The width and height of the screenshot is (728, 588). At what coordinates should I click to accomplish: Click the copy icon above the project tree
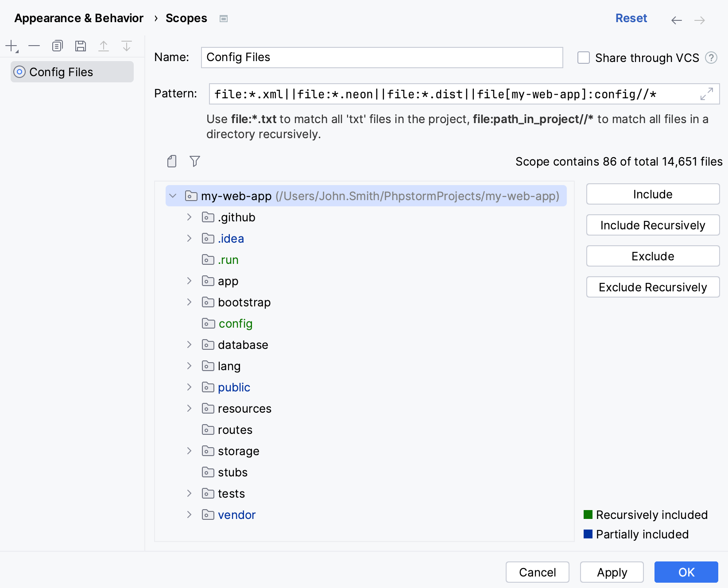coord(171,161)
